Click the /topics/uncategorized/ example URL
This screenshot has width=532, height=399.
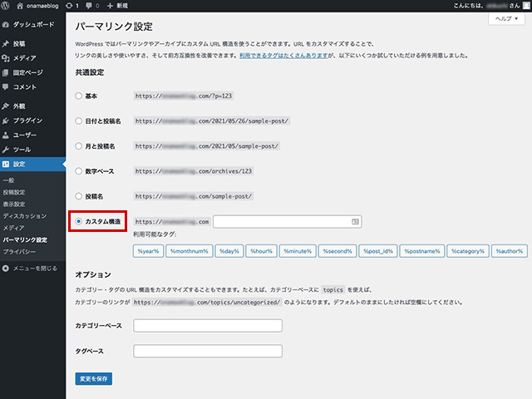tap(207, 302)
